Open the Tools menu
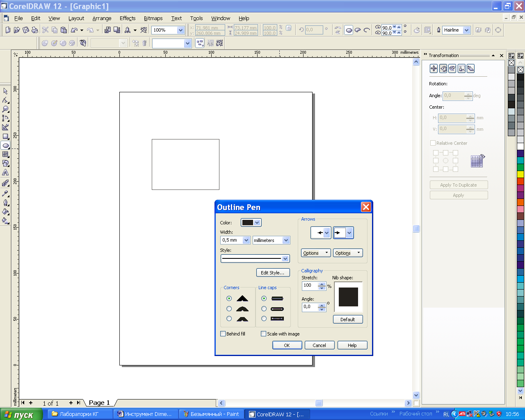Viewport: 525px width, 420px height. [x=196, y=18]
